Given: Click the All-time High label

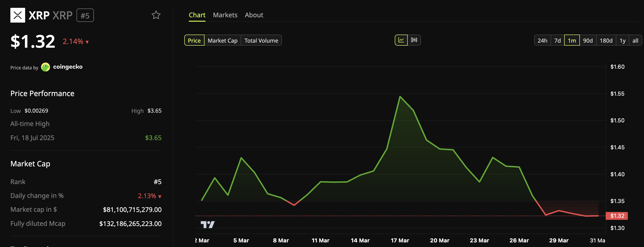Looking at the screenshot, I should 30,124.
